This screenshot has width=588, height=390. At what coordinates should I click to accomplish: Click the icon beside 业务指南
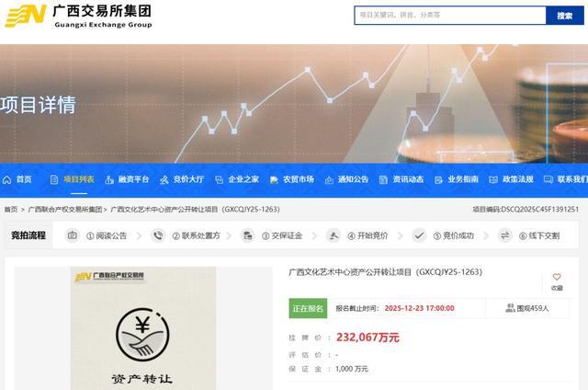(438, 180)
